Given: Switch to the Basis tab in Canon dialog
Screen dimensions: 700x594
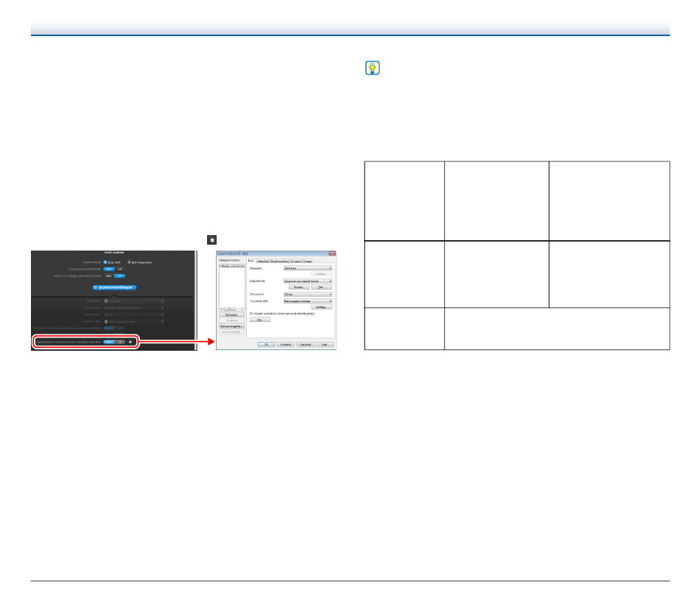Looking at the screenshot, I should tap(251, 261).
